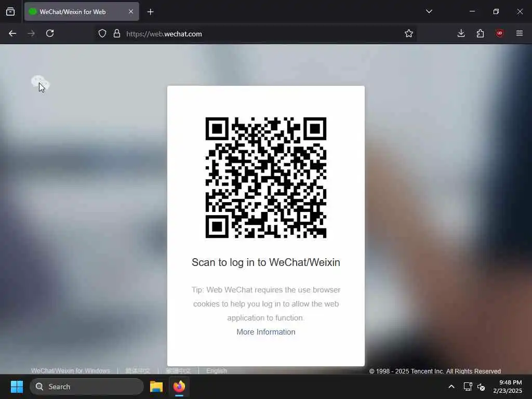
Task: Close the WeChat/Weixin for Web tab
Action: [131, 11]
